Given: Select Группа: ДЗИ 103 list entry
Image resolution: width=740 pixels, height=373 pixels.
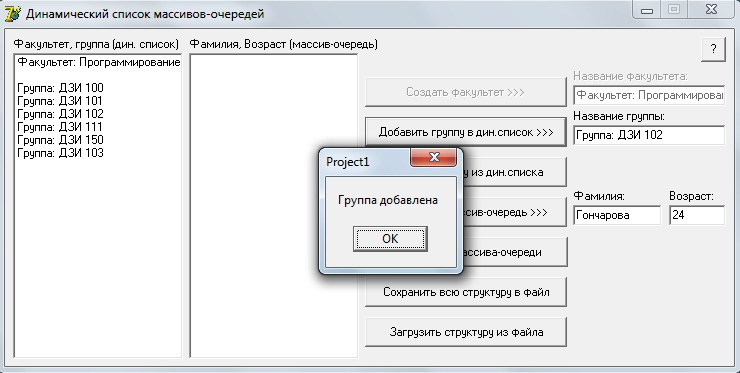Looking at the screenshot, I should click(x=60, y=153).
